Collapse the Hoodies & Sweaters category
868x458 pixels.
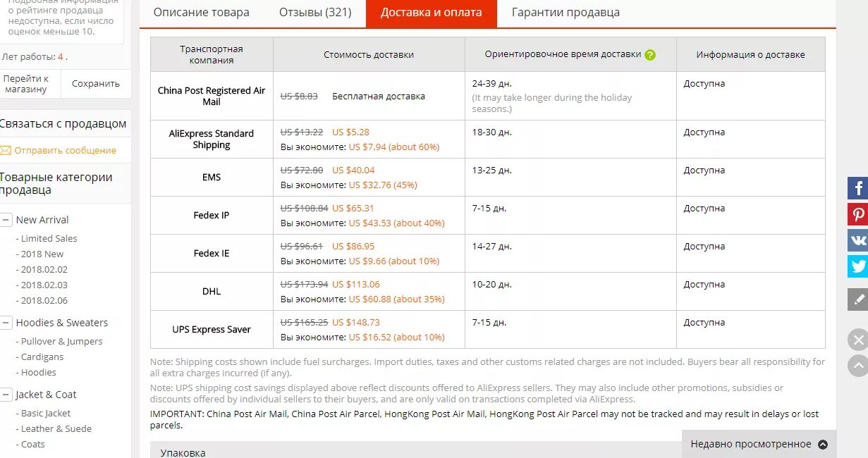pyautogui.click(x=6, y=323)
